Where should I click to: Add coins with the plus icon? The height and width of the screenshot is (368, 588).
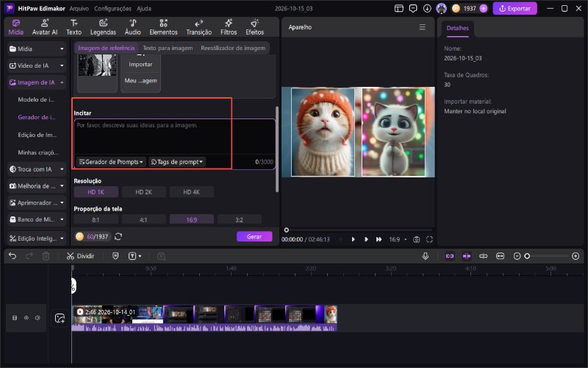pyautogui.click(x=484, y=8)
